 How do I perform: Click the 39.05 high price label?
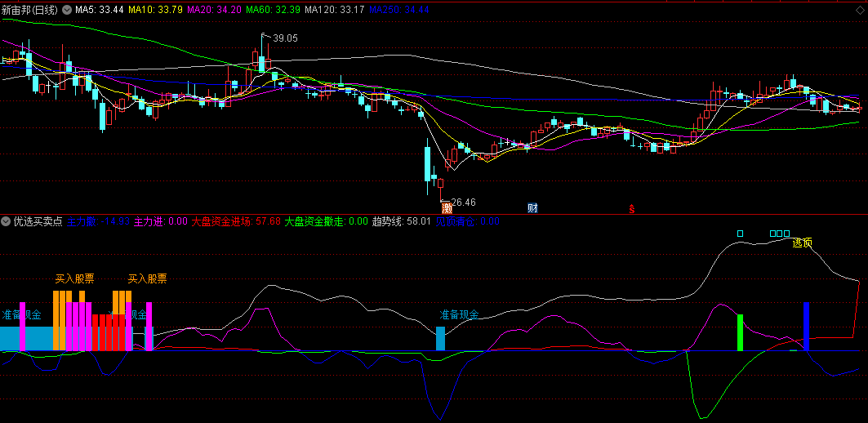click(286, 38)
